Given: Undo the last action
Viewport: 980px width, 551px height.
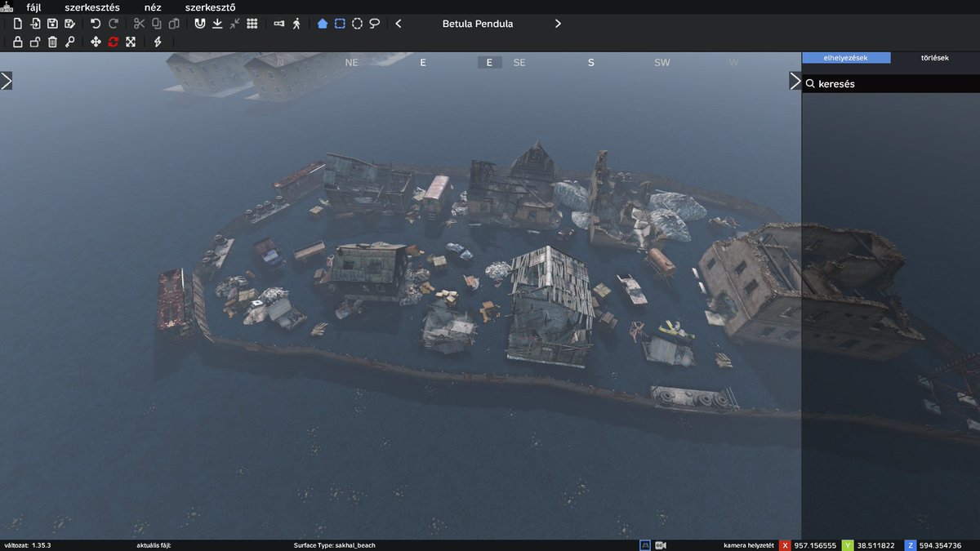Looking at the screenshot, I should coord(96,24).
